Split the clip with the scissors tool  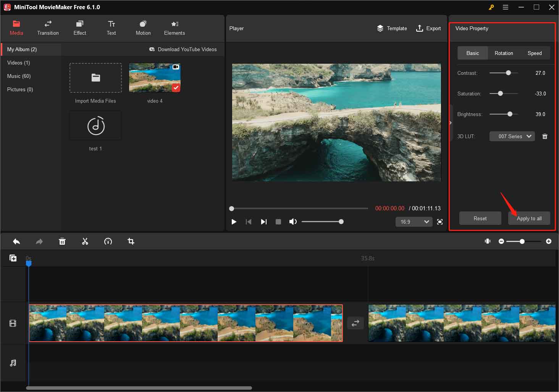click(x=85, y=241)
